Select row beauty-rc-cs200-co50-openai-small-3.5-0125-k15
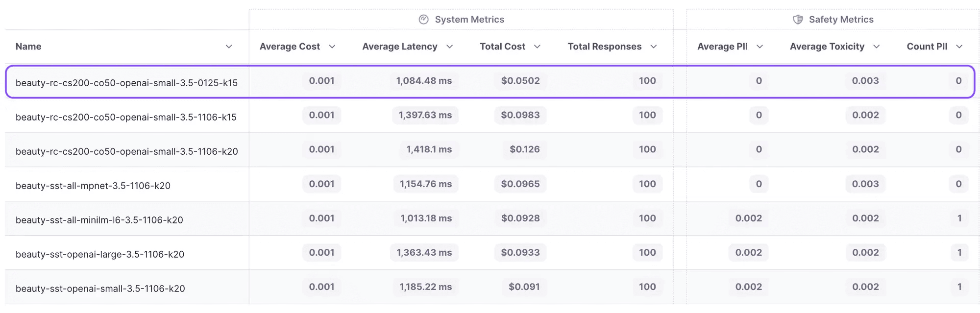This screenshot has height=313, width=980. click(x=490, y=81)
